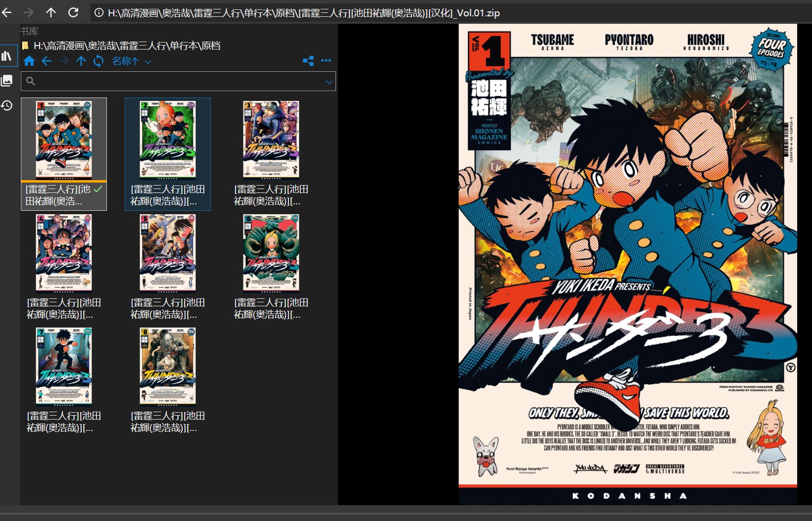Click the zip file path in address bar
The image size is (812, 521).
pyautogui.click(x=304, y=13)
